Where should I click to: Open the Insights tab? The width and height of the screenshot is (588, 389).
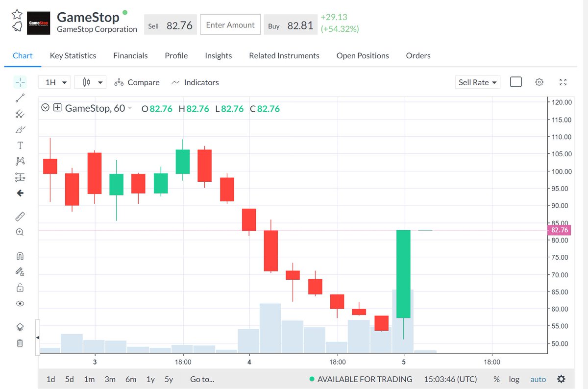click(219, 55)
